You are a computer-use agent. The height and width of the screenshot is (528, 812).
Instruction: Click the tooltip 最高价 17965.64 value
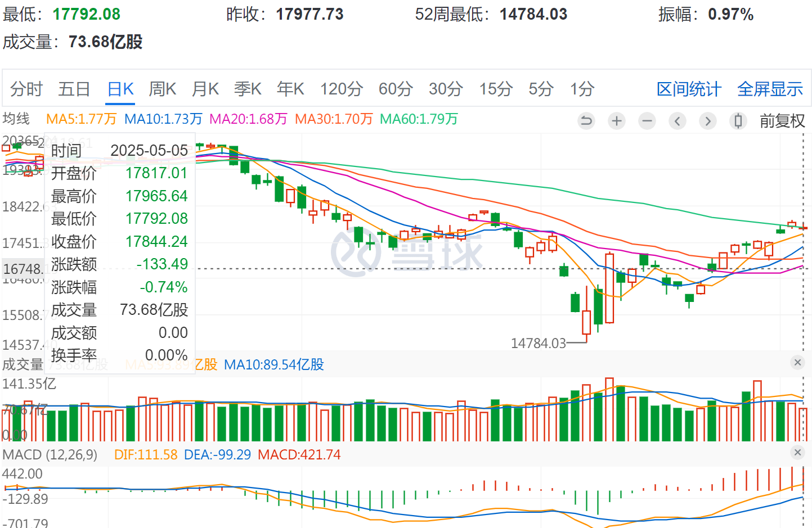156,196
